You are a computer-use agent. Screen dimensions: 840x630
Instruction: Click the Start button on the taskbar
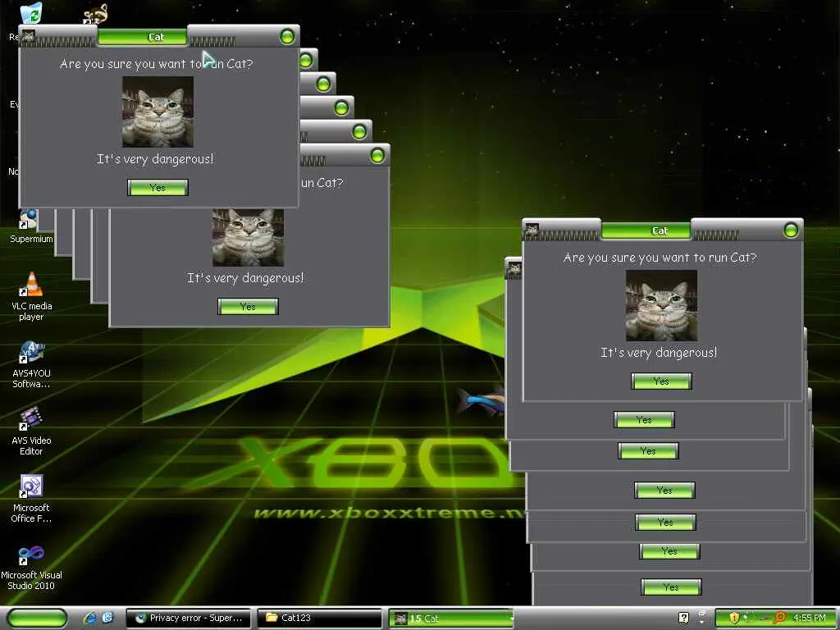37,619
